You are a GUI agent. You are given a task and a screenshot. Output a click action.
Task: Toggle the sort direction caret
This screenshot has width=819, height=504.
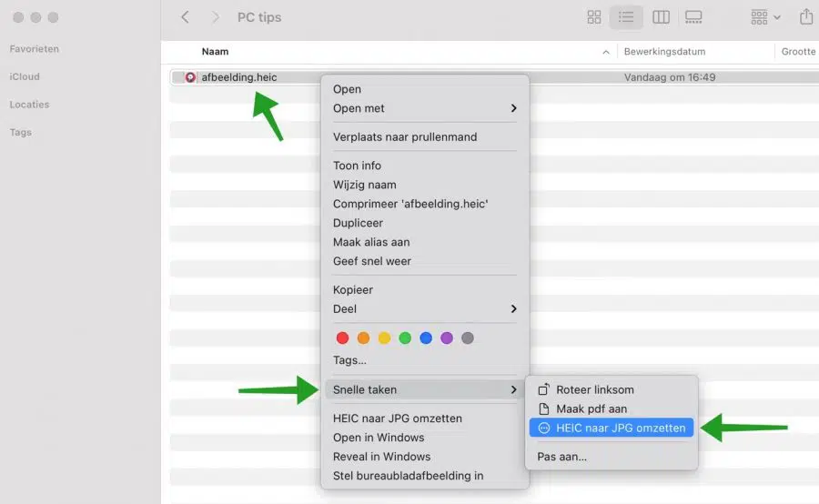coord(606,52)
